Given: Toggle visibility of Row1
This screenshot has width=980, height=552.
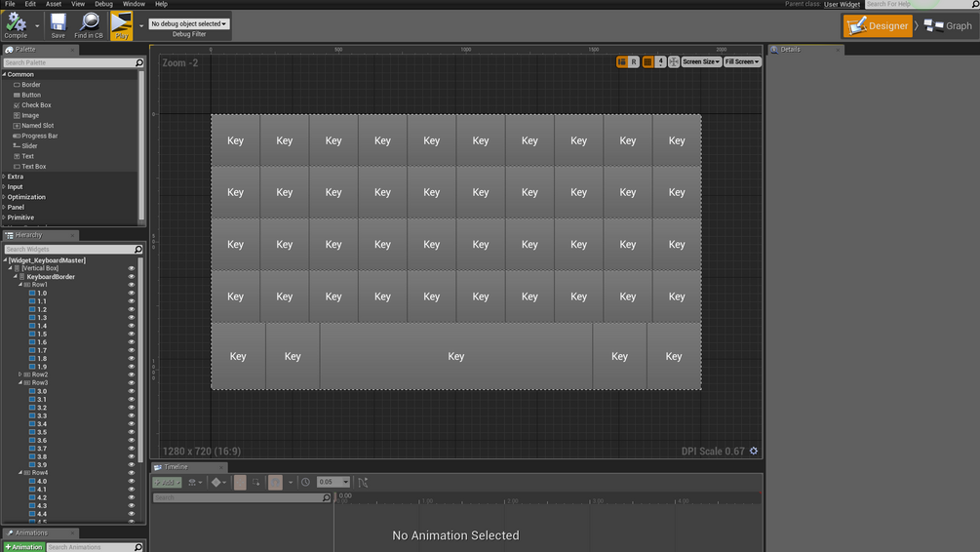Looking at the screenshot, I should pyautogui.click(x=132, y=285).
